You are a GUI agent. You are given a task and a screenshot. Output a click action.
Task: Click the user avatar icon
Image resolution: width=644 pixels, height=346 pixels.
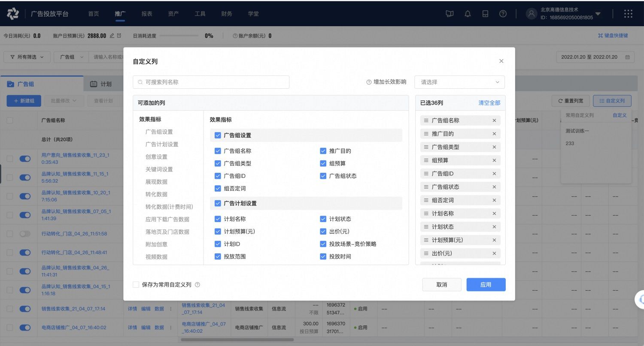(532, 14)
